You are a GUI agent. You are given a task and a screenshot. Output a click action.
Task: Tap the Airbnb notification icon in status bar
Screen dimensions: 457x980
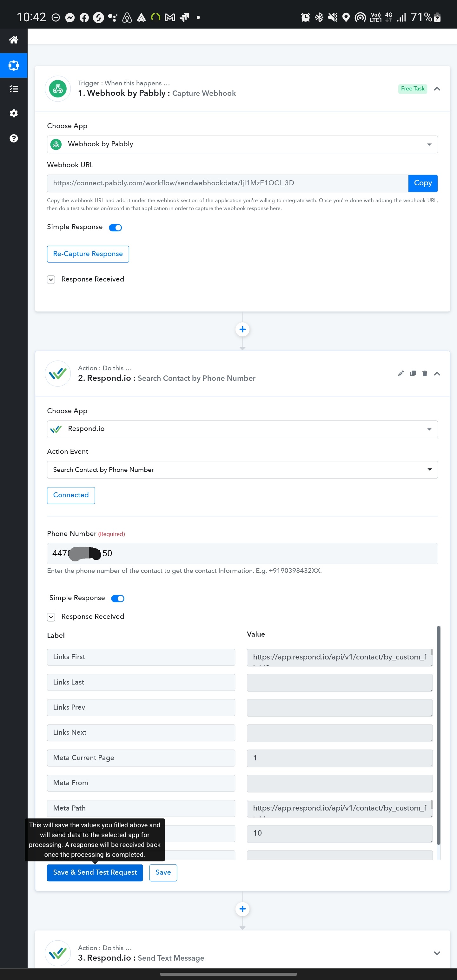(127, 17)
